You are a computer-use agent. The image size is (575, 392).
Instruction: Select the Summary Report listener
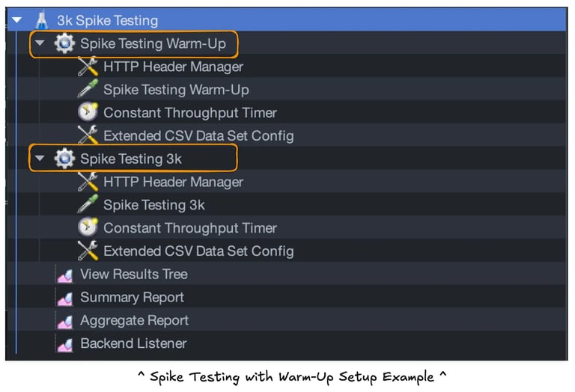click(x=132, y=298)
